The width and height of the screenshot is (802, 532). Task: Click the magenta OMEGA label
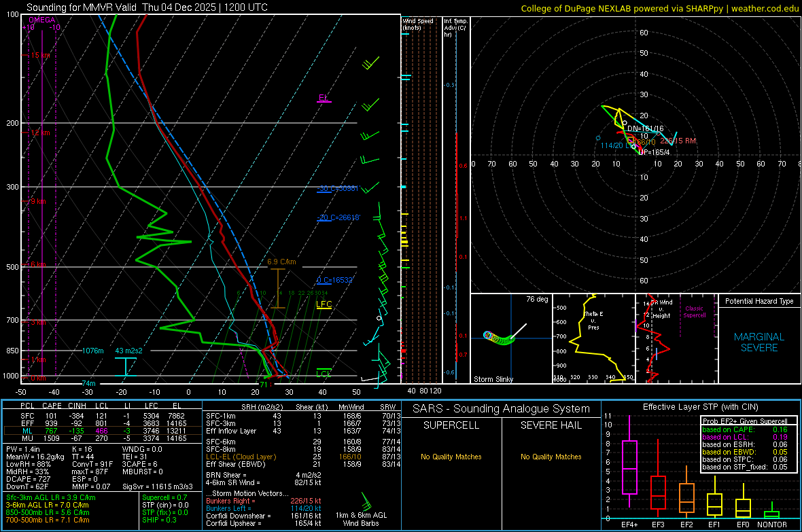point(42,20)
